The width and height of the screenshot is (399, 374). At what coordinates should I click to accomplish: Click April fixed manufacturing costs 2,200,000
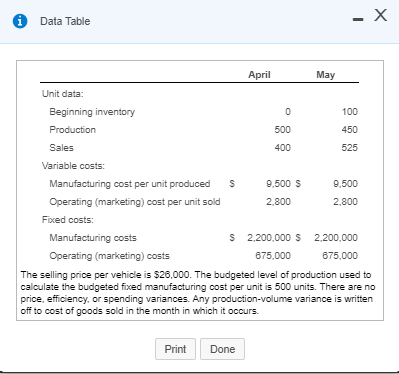pyautogui.click(x=269, y=238)
